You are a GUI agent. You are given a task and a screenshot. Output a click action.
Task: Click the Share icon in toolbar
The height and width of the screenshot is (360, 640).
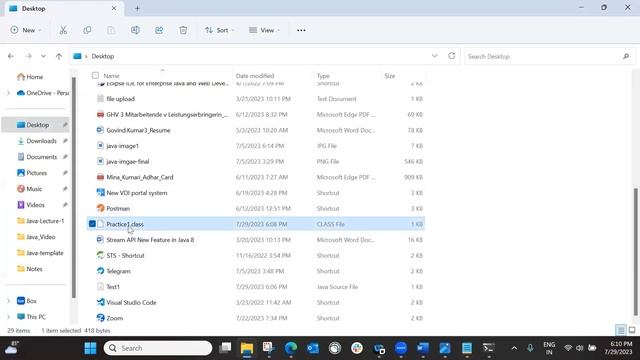tap(159, 30)
